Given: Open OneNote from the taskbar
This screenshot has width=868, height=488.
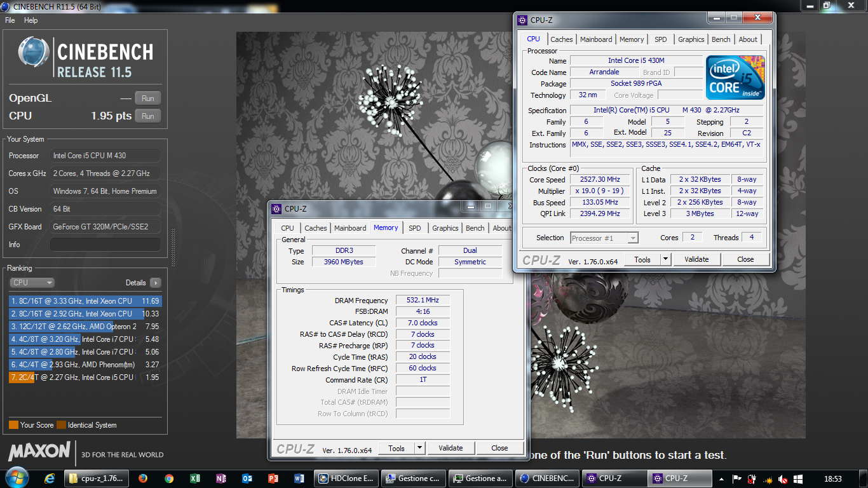Looking at the screenshot, I should point(221,478).
